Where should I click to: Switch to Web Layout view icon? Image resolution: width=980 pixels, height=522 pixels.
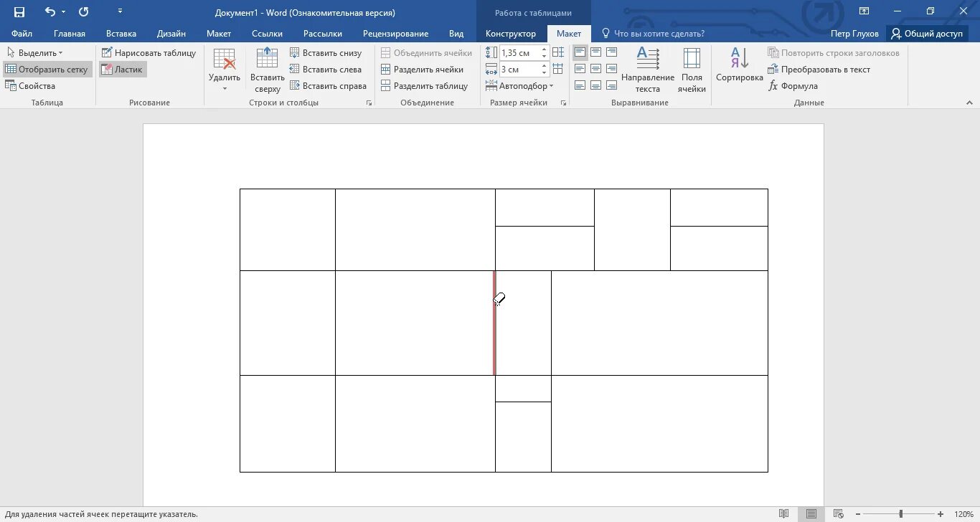[837, 514]
